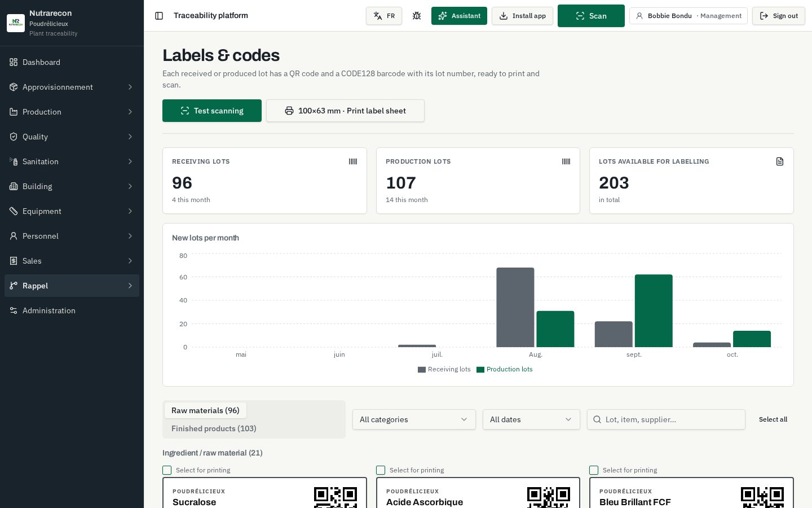This screenshot has width=812, height=508.
Task: Click Sign out
Action: point(779,16)
